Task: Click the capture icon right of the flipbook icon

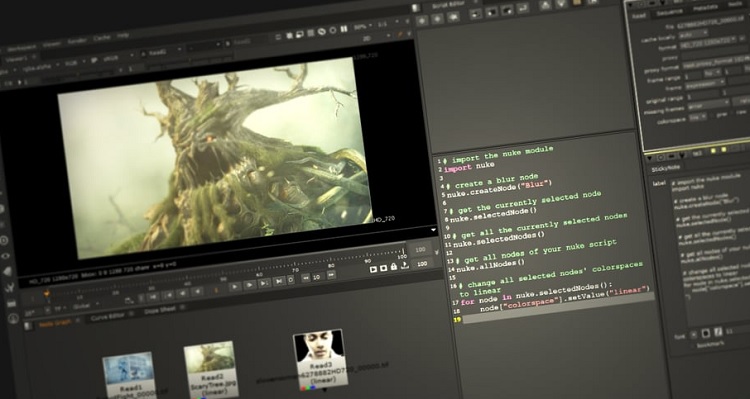Action: tap(384, 268)
